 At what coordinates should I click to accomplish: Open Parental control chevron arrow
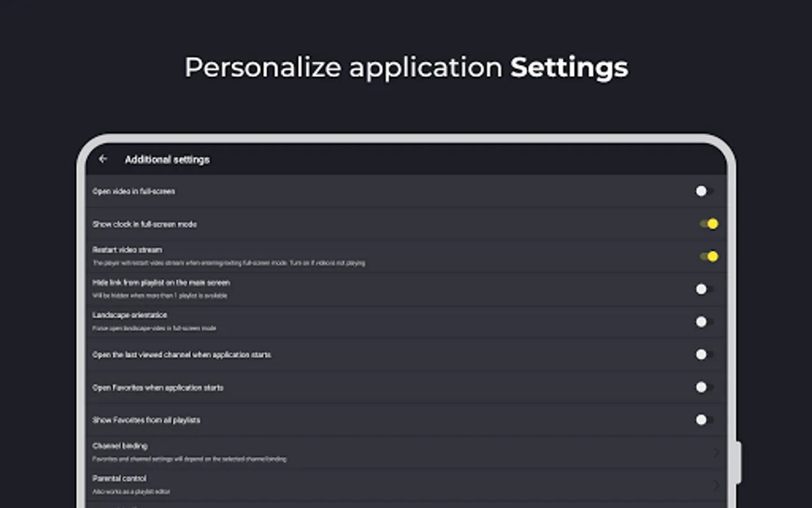pyautogui.click(x=716, y=485)
